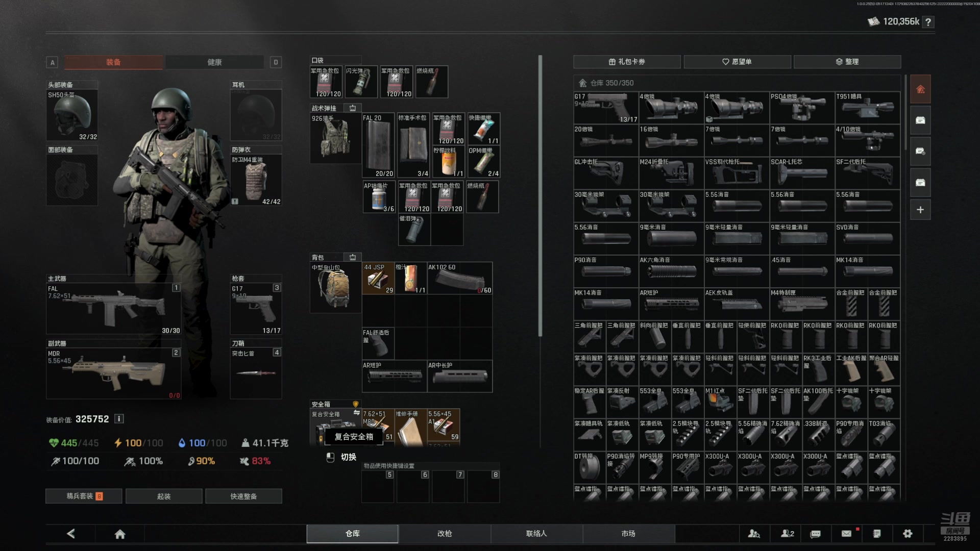Viewport: 980px width, 551px height.
Task: Click the 精兵套装 button
Action: pyautogui.click(x=84, y=496)
